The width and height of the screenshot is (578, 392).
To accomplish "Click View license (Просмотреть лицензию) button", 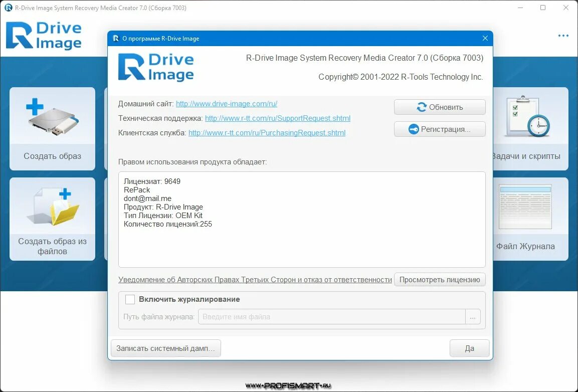I will [440, 280].
